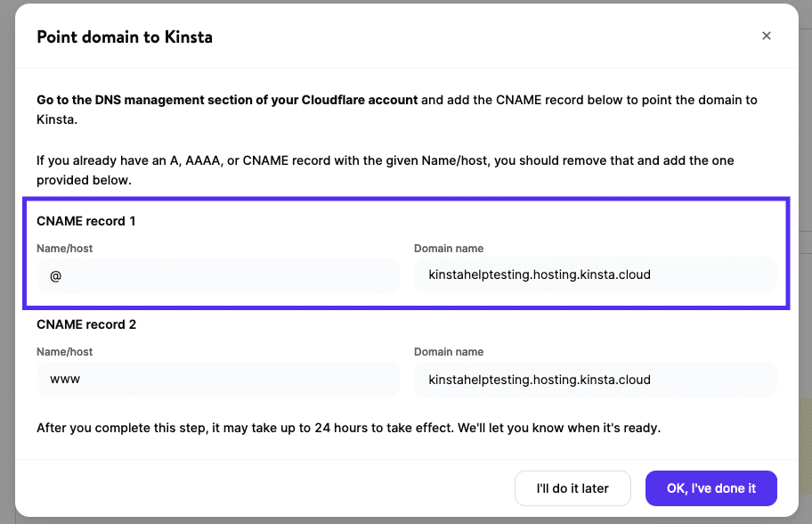
Task: Click the CNAME record 1 heading
Action: (x=85, y=221)
